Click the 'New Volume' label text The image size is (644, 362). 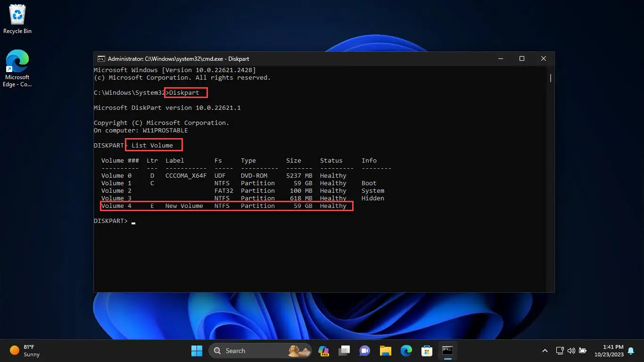click(184, 206)
